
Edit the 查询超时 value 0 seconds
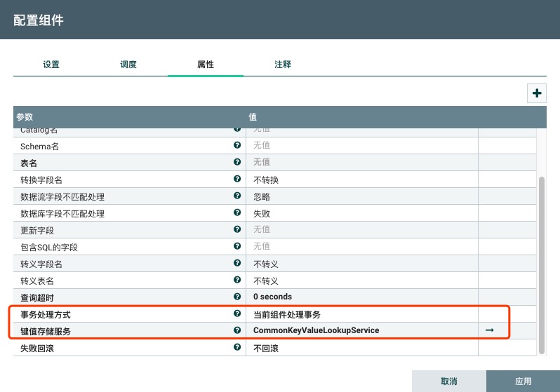[361, 297]
